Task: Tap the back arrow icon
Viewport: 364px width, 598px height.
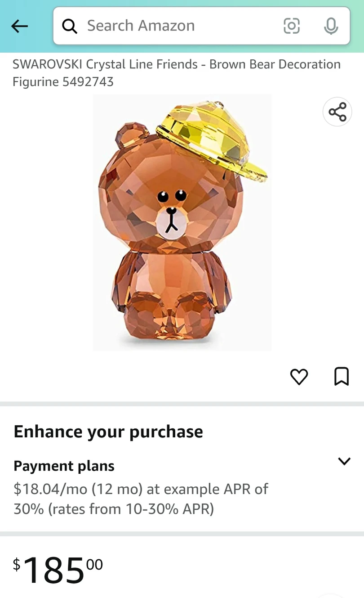Action: (x=19, y=26)
